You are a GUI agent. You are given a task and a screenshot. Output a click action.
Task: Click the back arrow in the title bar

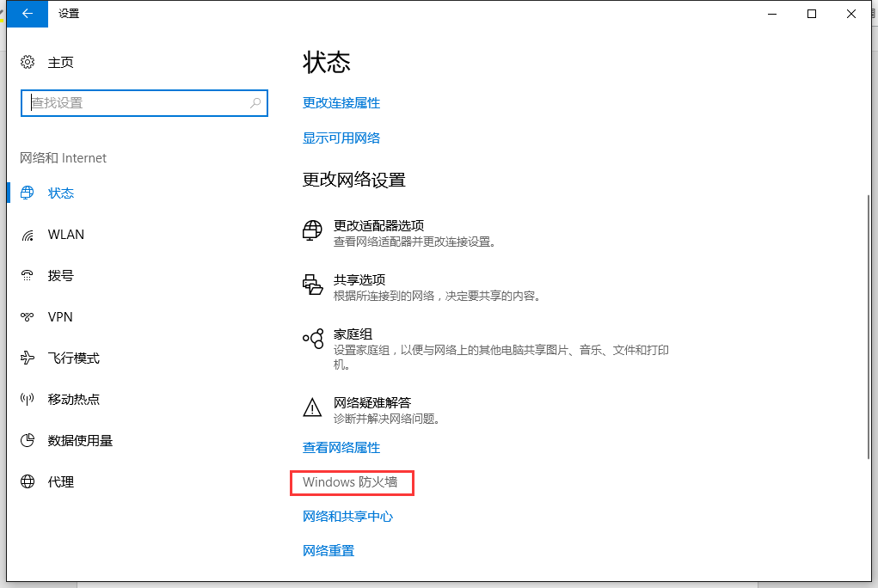click(27, 14)
